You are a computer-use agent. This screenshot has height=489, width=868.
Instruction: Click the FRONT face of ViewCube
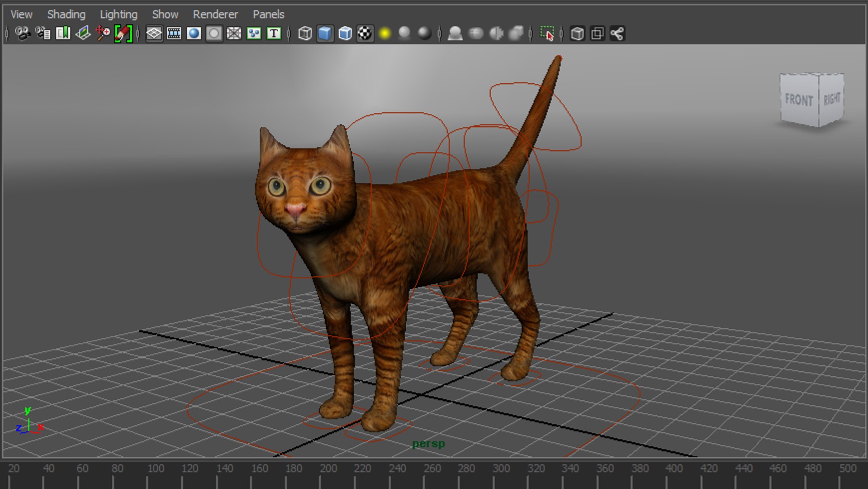tap(799, 100)
